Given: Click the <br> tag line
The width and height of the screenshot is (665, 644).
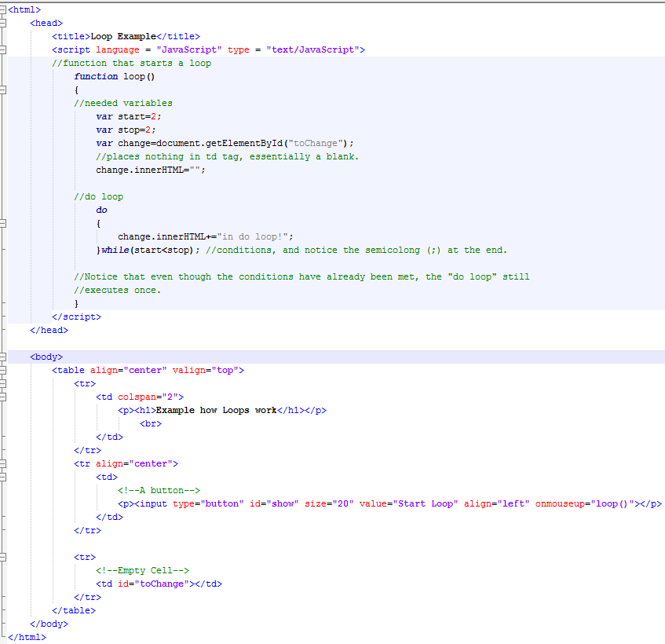Looking at the screenshot, I should (x=151, y=424).
